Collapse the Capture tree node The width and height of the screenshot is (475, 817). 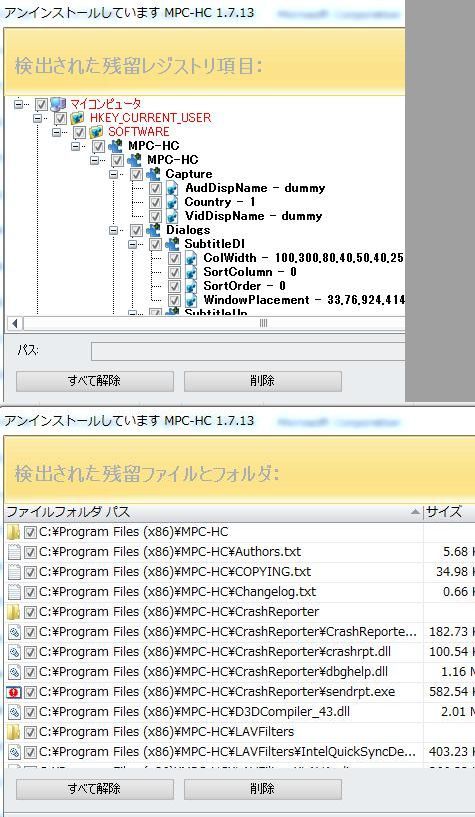[x=113, y=174]
